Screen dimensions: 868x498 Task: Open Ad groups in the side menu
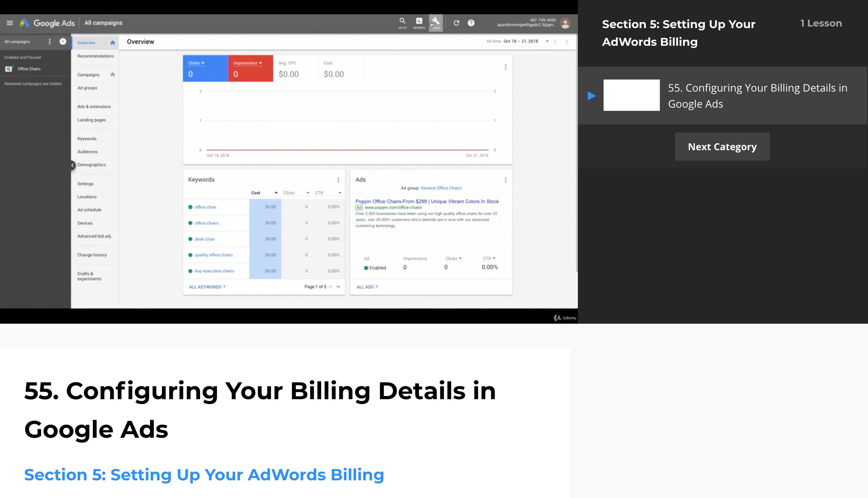(87, 88)
